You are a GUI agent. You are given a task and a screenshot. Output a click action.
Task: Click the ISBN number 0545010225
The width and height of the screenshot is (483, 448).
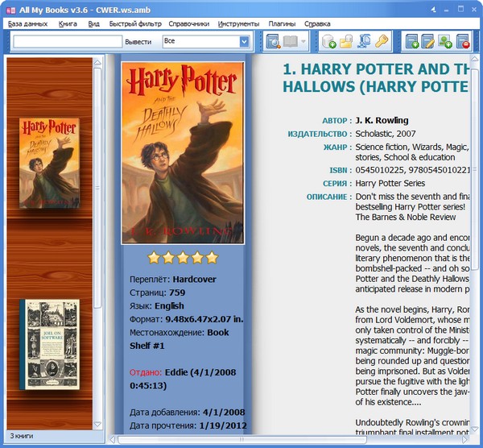(x=380, y=170)
